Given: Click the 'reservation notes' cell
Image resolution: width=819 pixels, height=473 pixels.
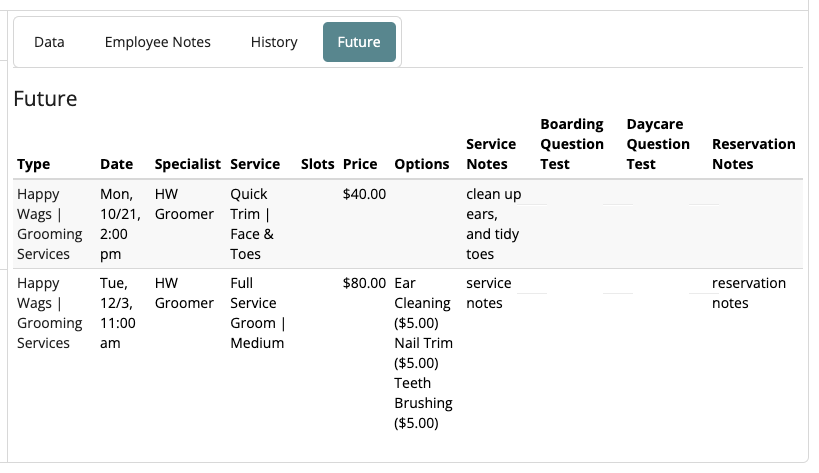Looking at the screenshot, I should click(x=748, y=293).
